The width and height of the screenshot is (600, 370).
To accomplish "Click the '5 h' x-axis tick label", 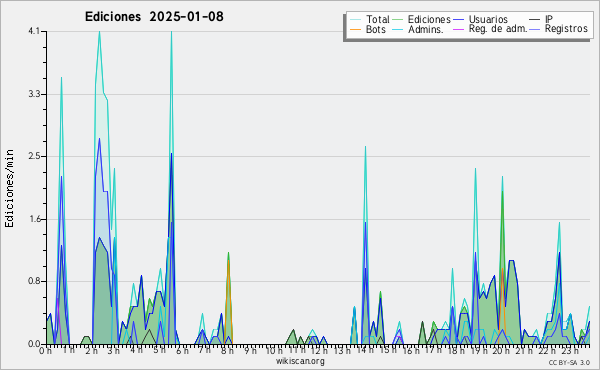I will (x=159, y=350).
